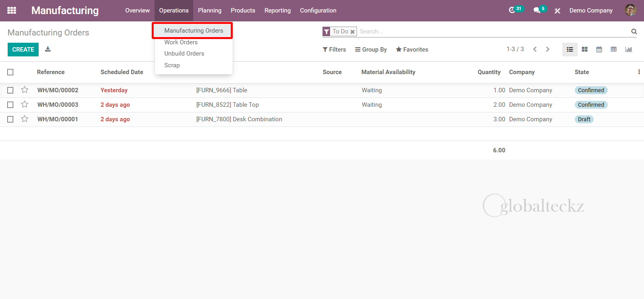The height and width of the screenshot is (299, 644).
Task: Open the Filters dropdown
Action: (334, 50)
